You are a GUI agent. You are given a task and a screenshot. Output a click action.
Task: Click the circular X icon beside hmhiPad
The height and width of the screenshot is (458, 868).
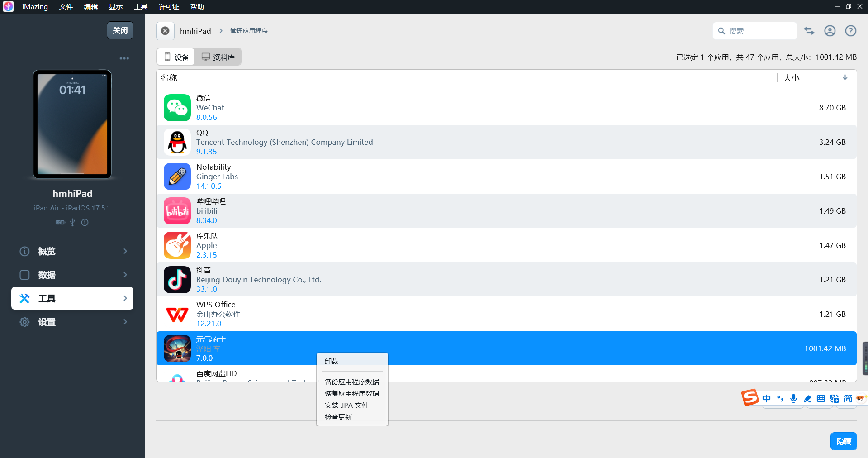(165, 31)
